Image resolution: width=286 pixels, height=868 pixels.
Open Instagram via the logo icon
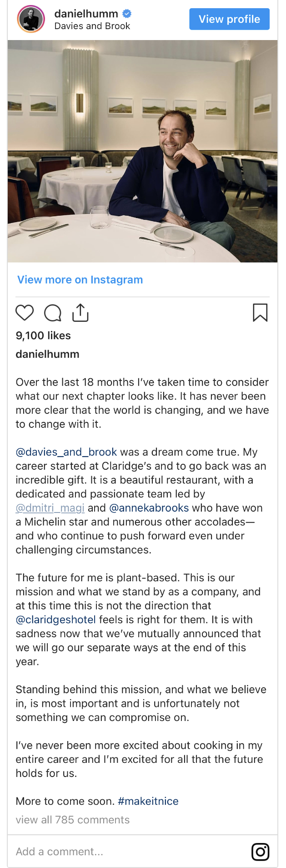[x=260, y=852]
